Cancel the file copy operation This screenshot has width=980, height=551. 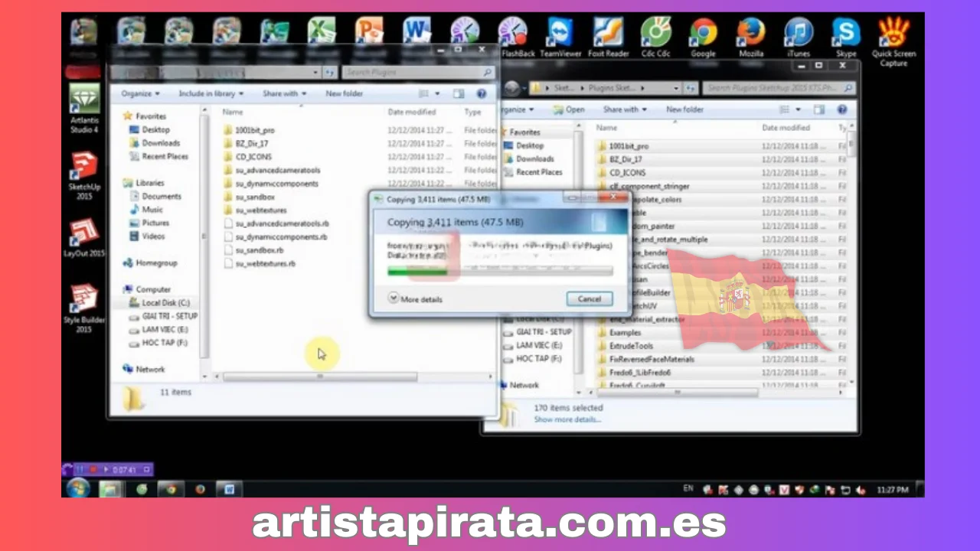coord(589,298)
